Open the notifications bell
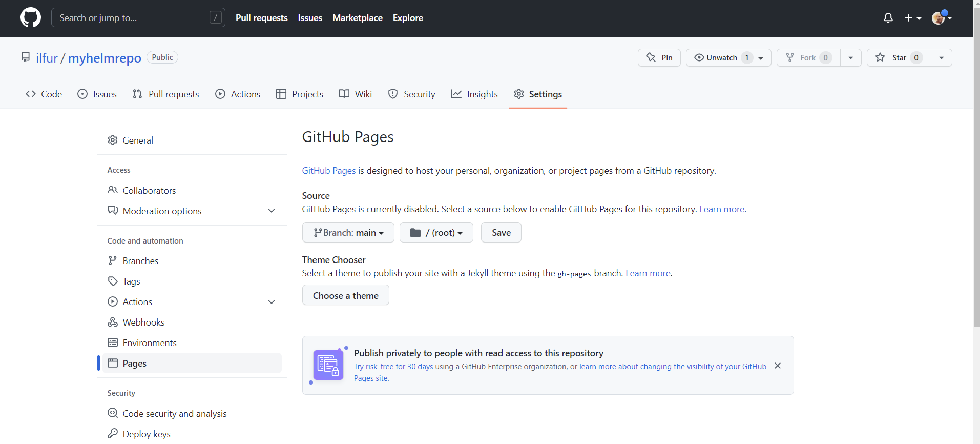Screen dimensions: 980x444 [888, 18]
